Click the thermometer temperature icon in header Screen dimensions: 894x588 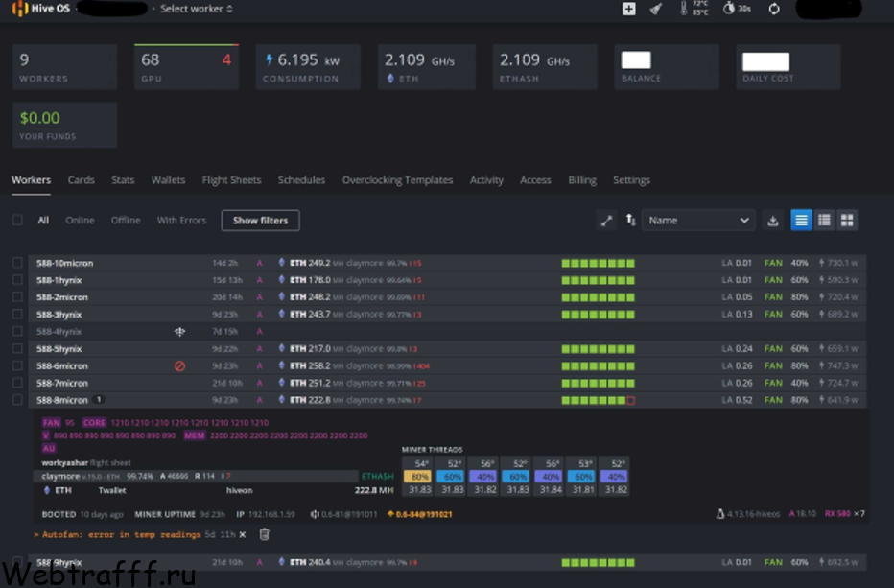coord(683,8)
